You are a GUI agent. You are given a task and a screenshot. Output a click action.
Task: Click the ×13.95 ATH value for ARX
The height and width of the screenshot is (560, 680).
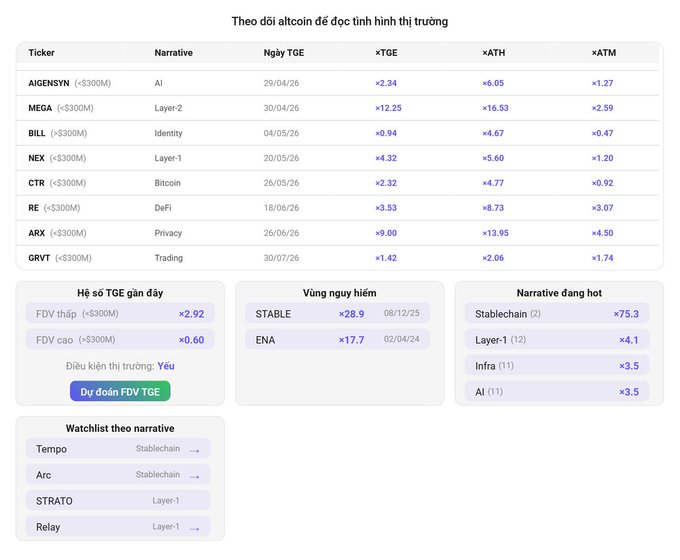[495, 233]
